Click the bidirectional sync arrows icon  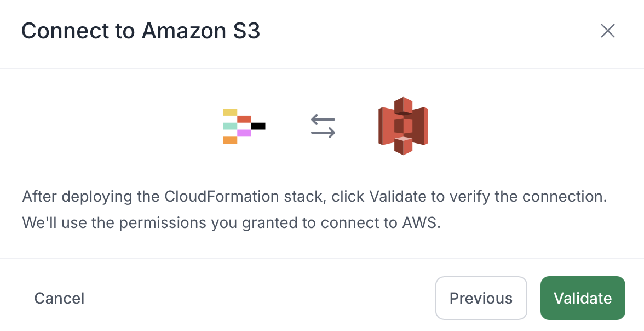pos(323,126)
